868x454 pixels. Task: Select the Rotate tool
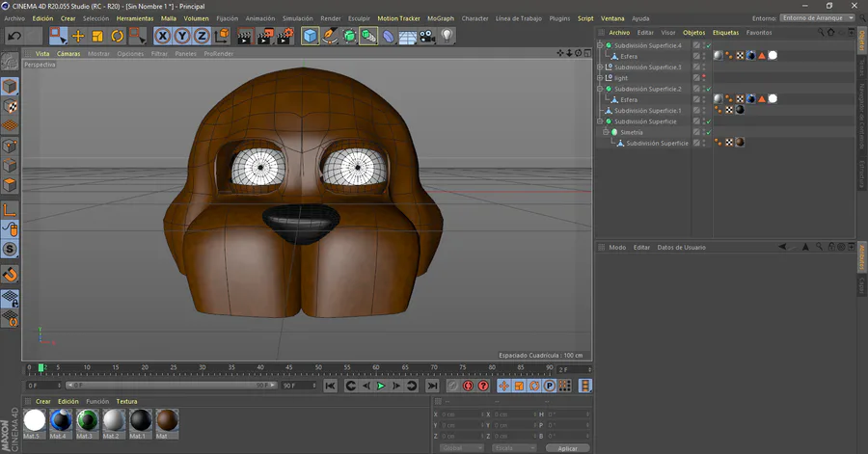(x=117, y=36)
